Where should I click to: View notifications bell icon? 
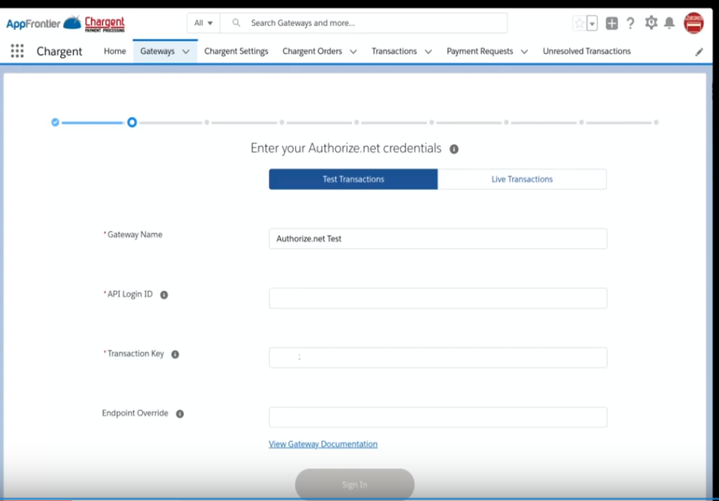tap(670, 23)
